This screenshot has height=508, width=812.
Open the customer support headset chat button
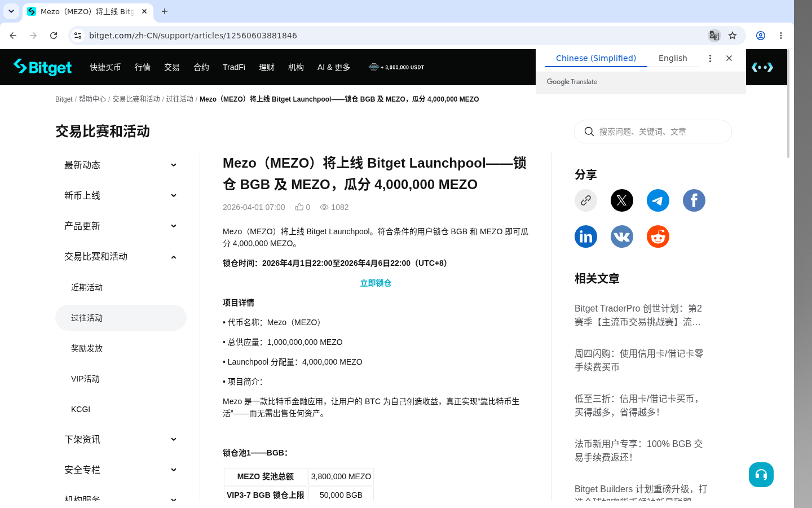point(761,475)
